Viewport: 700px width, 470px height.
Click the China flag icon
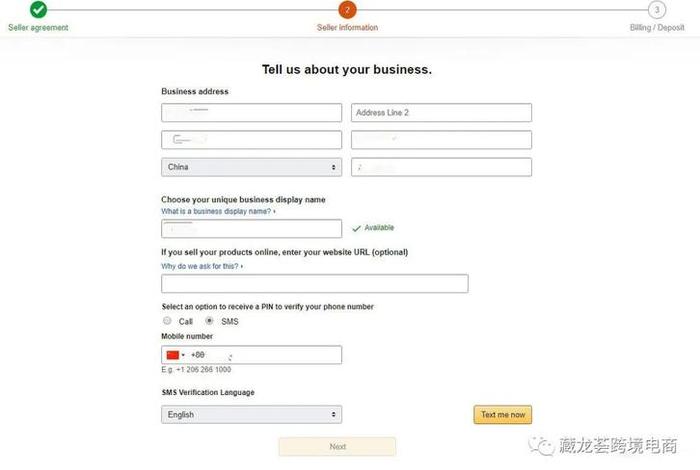tap(172, 355)
